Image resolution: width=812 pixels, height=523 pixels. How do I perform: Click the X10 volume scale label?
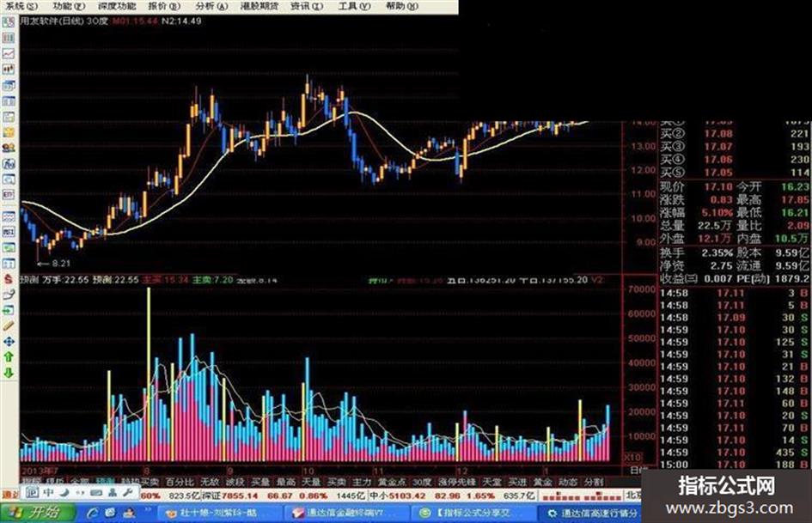pyautogui.click(x=632, y=457)
